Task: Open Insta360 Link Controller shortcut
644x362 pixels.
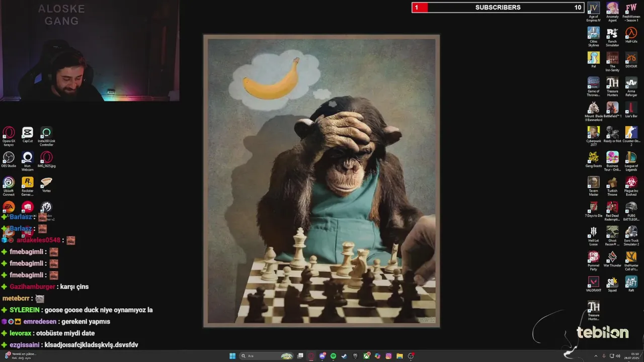Action: 46,136
